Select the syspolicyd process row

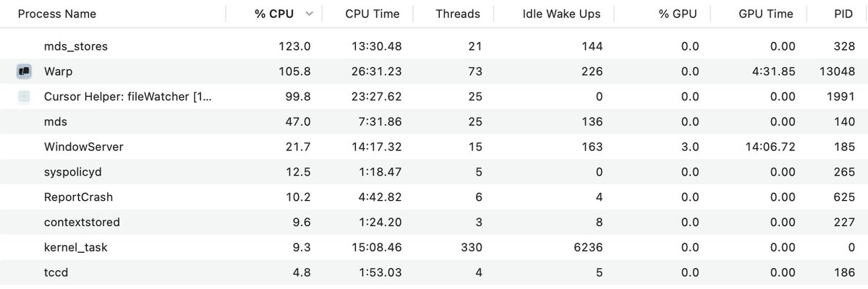click(x=434, y=171)
